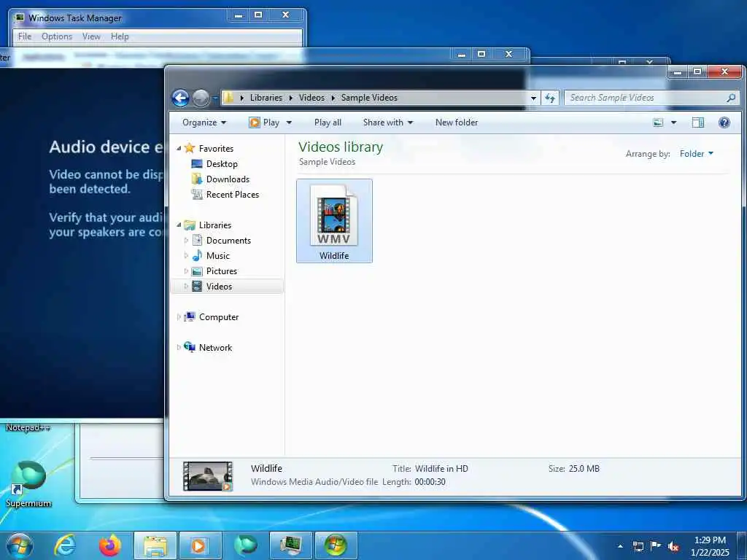Open the Pictures library

coord(222,271)
